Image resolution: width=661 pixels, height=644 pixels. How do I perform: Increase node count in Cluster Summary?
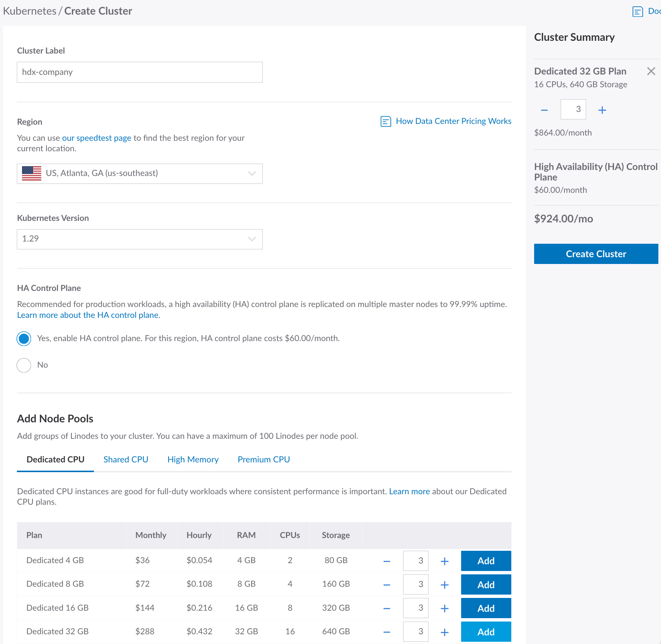tap(602, 110)
